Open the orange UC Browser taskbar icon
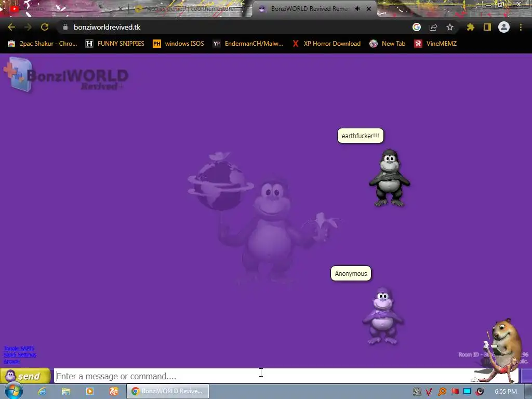The image size is (532, 399). click(x=113, y=391)
